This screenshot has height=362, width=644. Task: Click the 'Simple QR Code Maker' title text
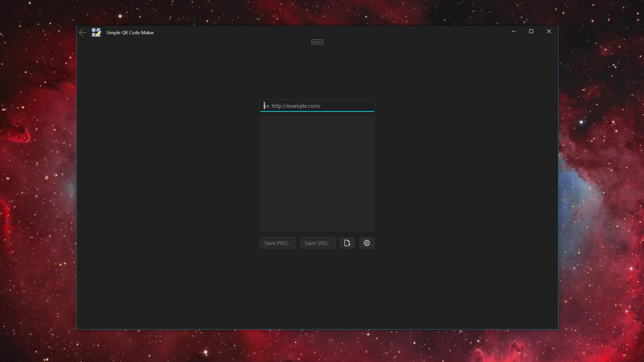[x=130, y=33]
